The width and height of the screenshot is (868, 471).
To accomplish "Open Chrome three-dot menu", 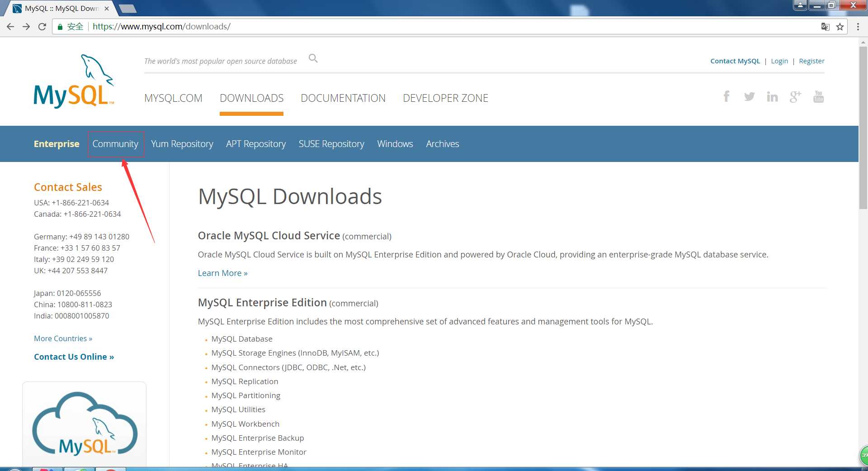I will tap(858, 27).
